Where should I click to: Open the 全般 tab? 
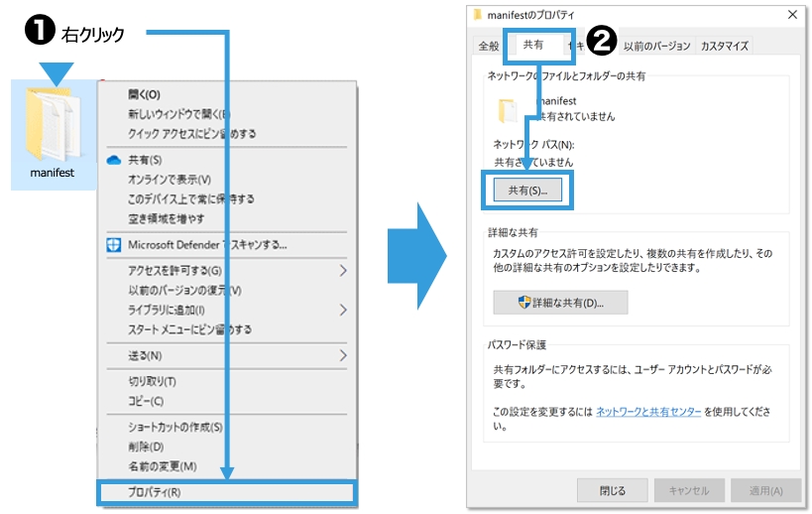coord(489,46)
